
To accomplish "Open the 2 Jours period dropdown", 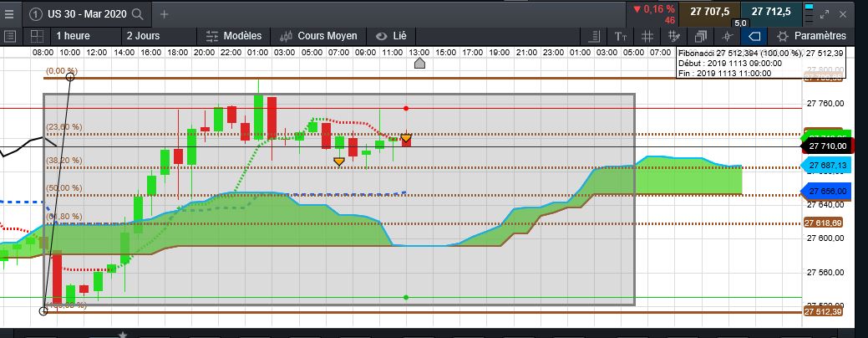I will (145, 36).
